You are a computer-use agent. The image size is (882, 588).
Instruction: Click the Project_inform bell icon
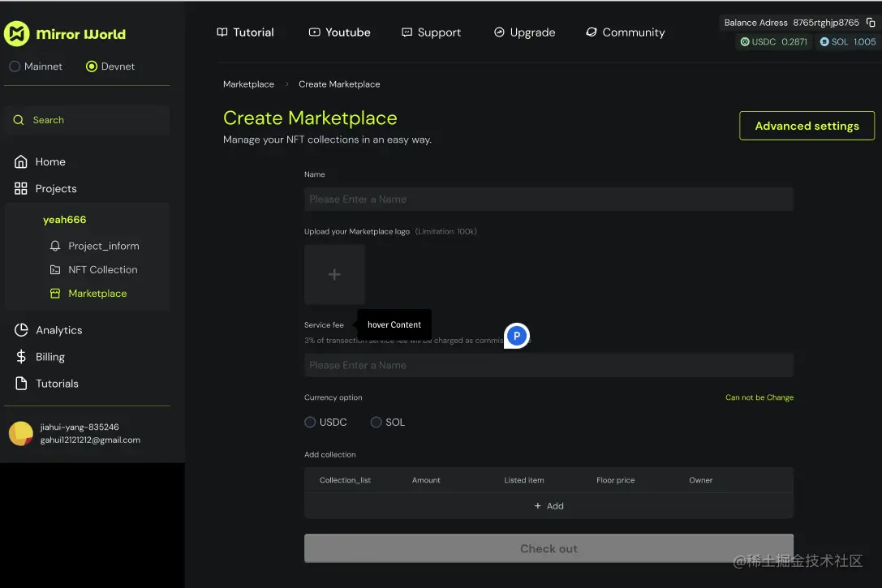tap(55, 247)
